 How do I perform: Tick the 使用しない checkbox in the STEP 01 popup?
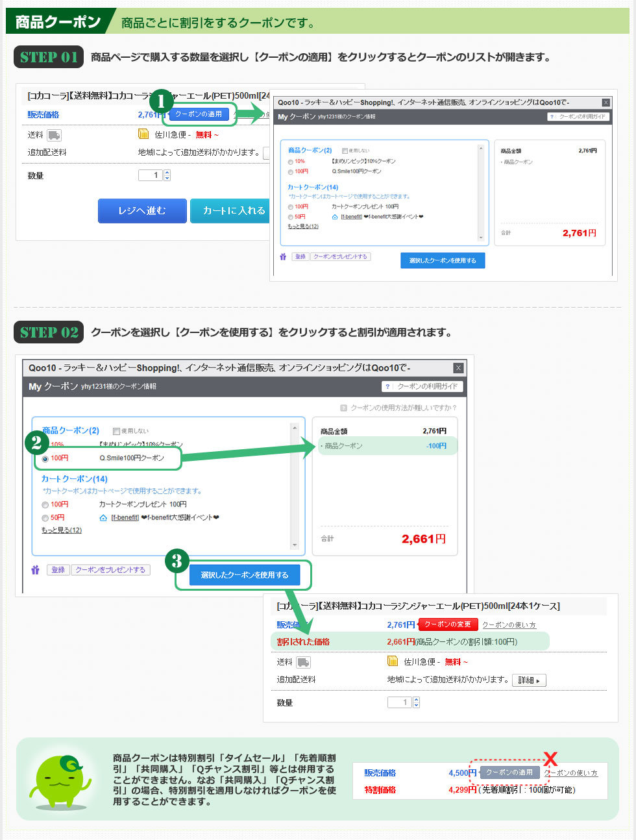(x=345, y=151)
